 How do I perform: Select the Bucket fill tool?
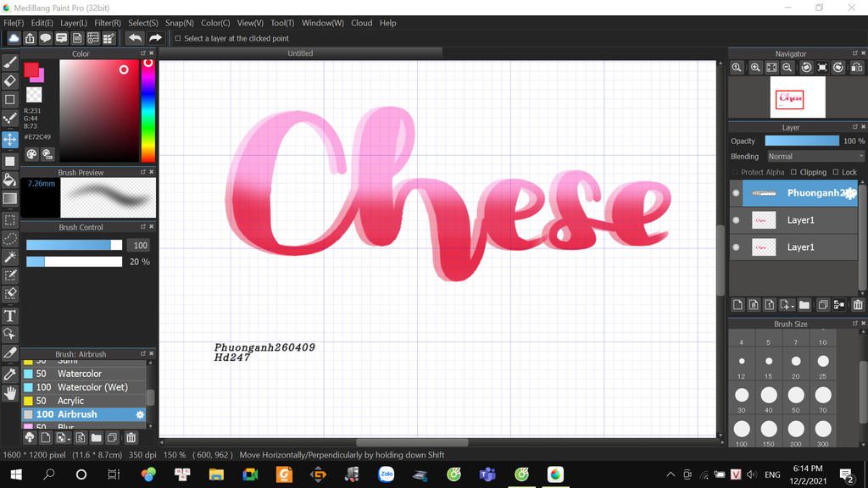(x=10, y=180)
